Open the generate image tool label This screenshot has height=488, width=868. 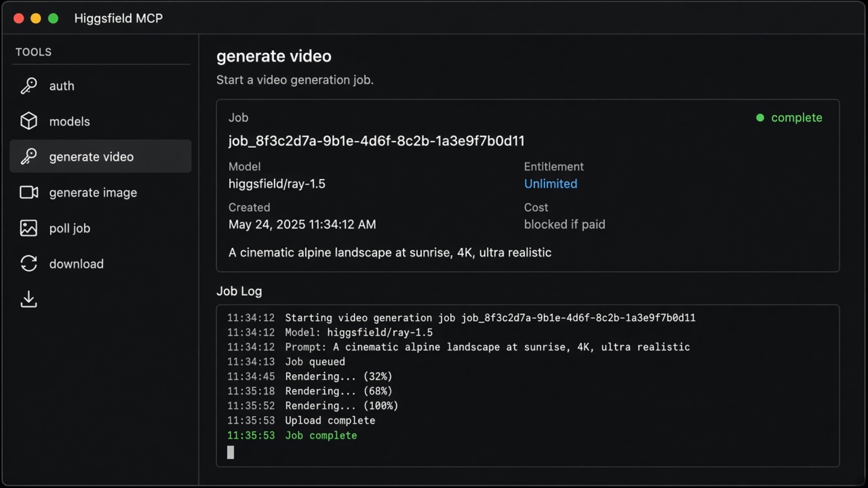click(x=93, y=192)
